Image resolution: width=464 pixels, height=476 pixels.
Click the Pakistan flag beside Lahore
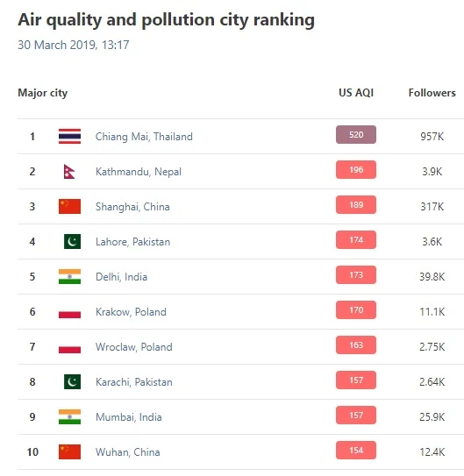pyautogui.click(x=72, y=241)
